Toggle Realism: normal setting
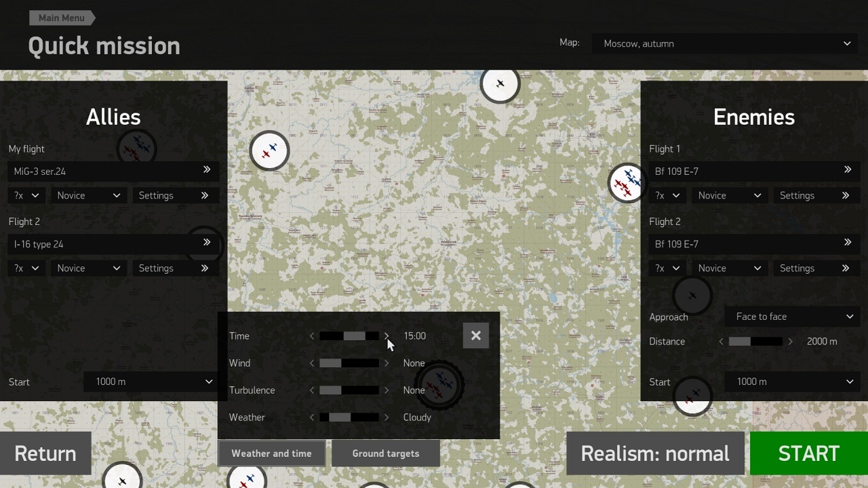This screenshot has height=488, width=868. click(654, 453)
